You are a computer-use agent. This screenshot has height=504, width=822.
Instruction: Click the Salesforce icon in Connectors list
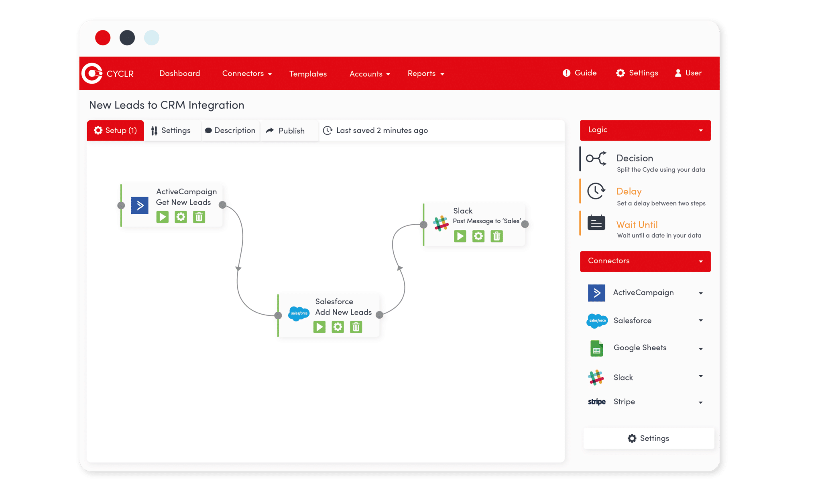pos(597,321)
